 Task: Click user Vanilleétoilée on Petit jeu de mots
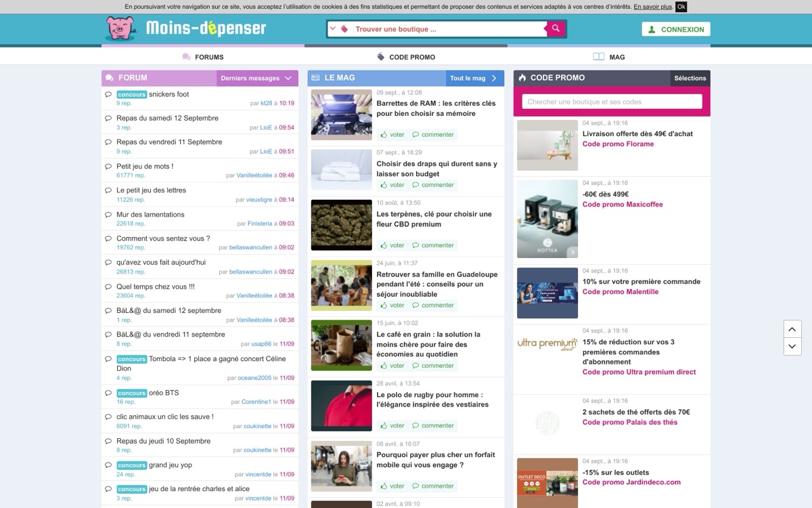tap(254, 175)
